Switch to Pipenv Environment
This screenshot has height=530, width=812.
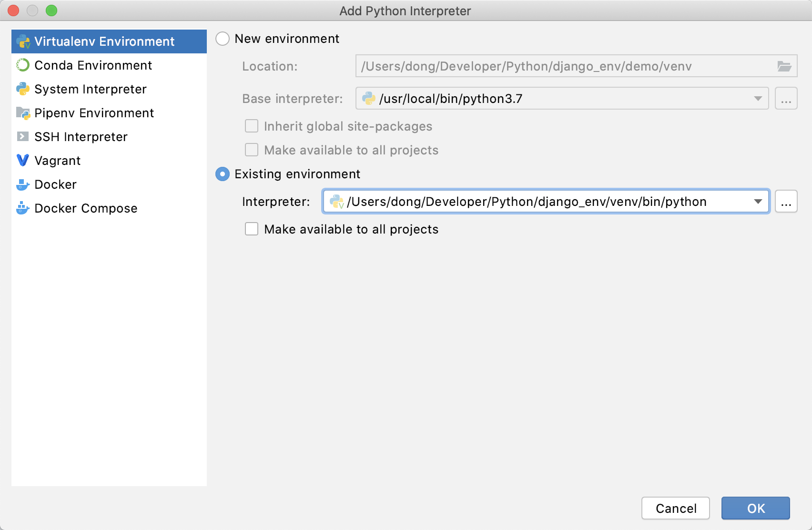pos(109,113)
